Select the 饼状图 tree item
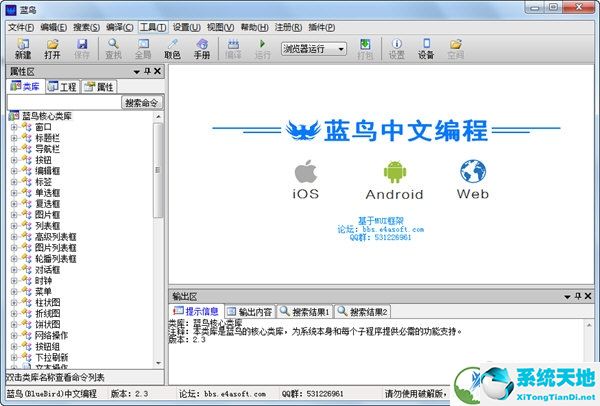The image size is (600, 406). 47,324
